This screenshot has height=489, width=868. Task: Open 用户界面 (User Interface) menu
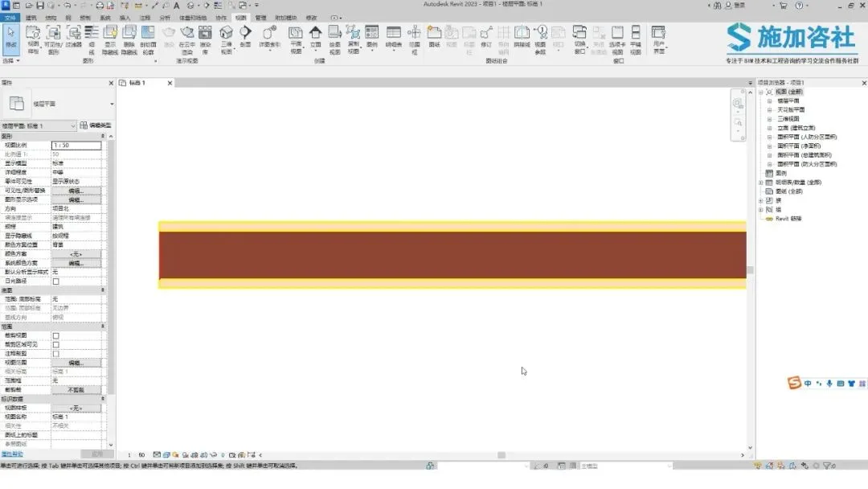659,40
